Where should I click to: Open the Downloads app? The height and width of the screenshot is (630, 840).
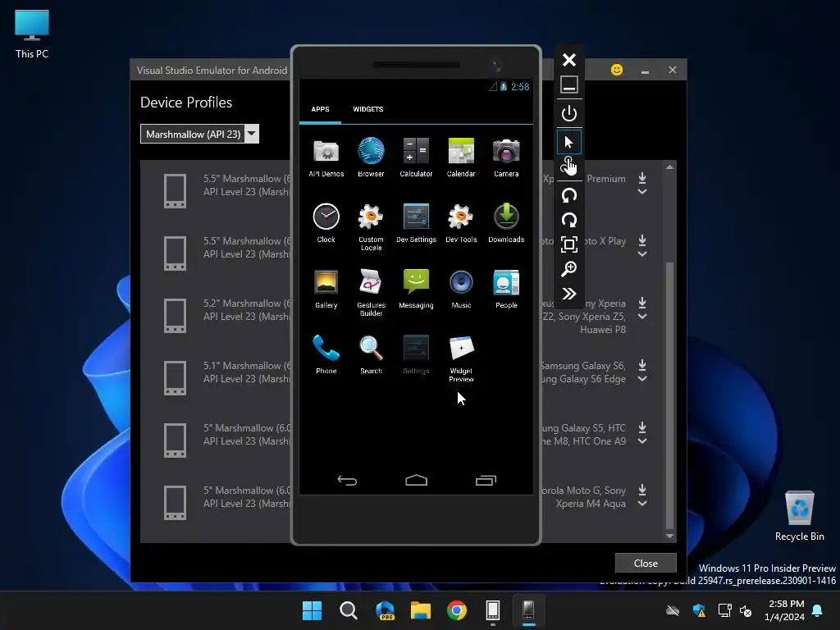pyautogui.click(x=506, y=223)
